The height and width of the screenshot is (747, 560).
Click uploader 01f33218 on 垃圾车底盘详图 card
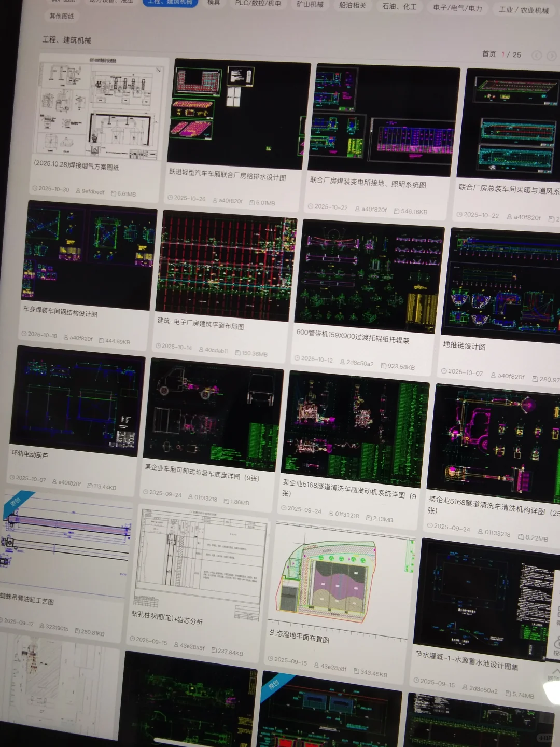(206, 498)
